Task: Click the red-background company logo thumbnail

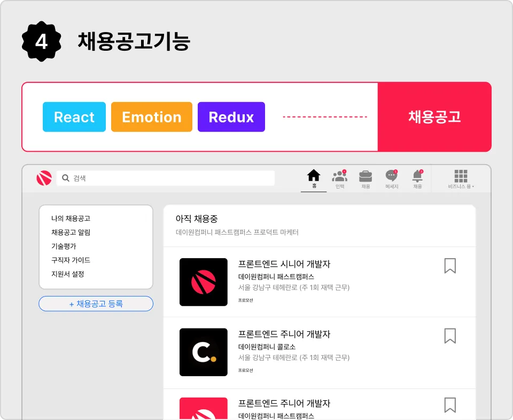Action: pos(204,408)
